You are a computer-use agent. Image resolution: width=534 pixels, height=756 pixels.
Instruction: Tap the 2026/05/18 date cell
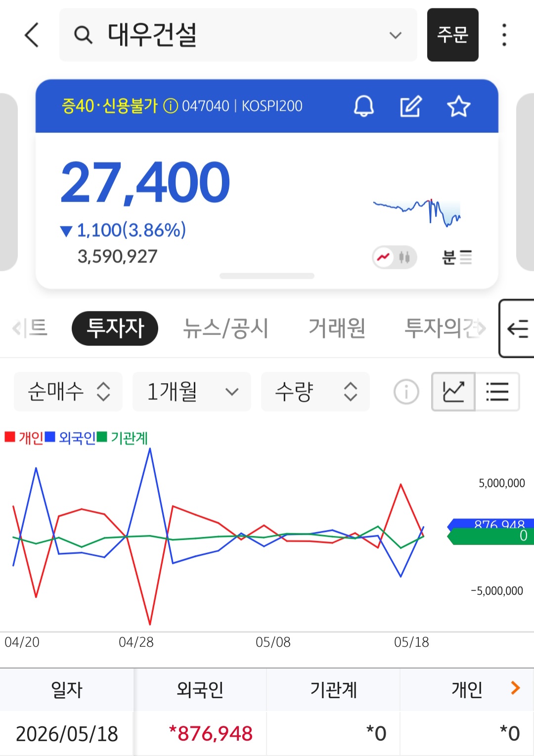(67, 734)
